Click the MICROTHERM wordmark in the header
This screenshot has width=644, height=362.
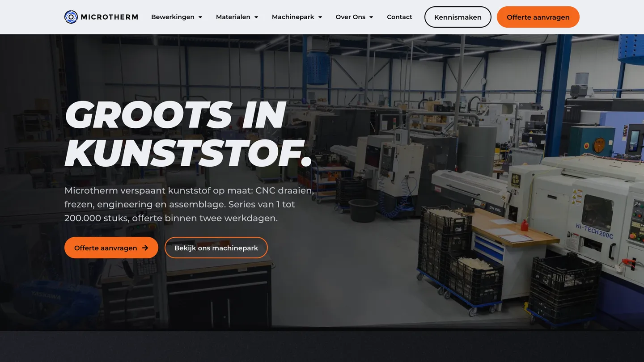coord(110,17)
